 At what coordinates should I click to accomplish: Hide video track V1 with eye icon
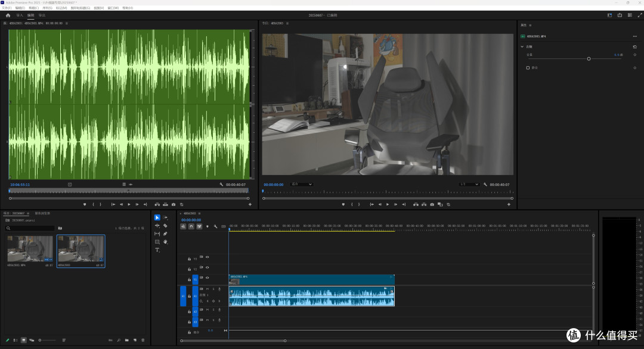pyautogui.click(x=208, y=278)
